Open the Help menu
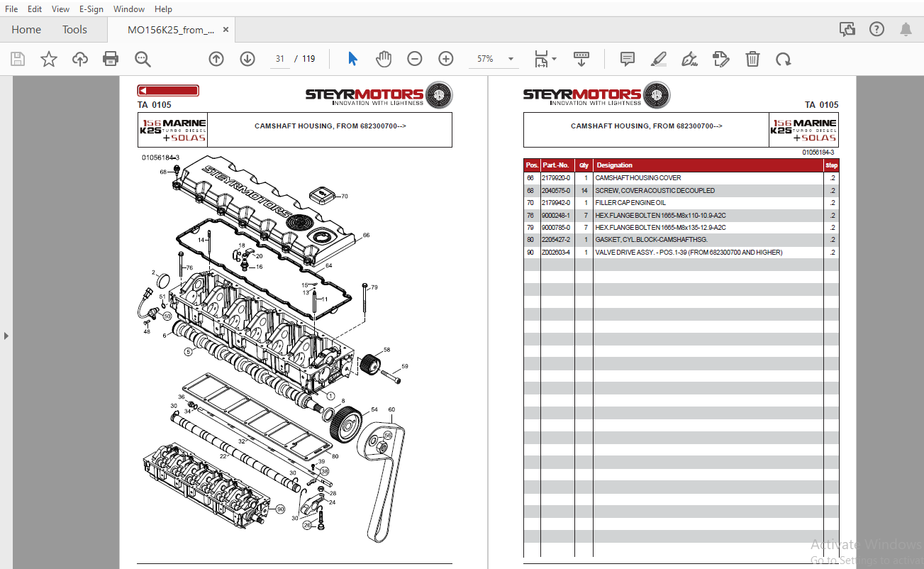 [163, 9]
